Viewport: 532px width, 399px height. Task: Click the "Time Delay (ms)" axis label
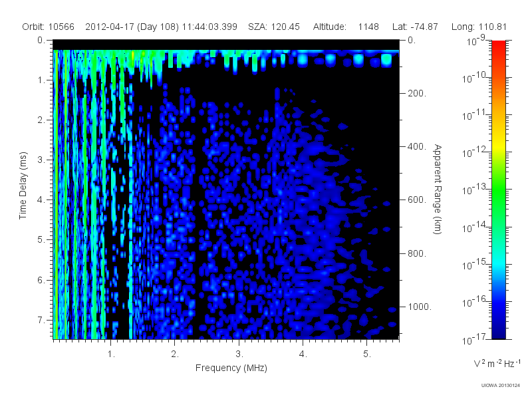[23, 186]
